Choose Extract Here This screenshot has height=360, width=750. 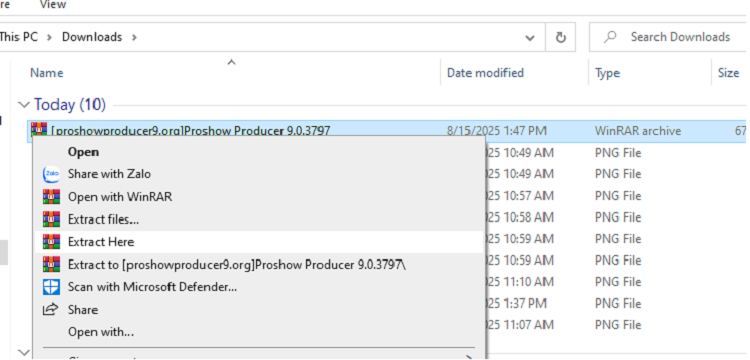tap(259, 242)
